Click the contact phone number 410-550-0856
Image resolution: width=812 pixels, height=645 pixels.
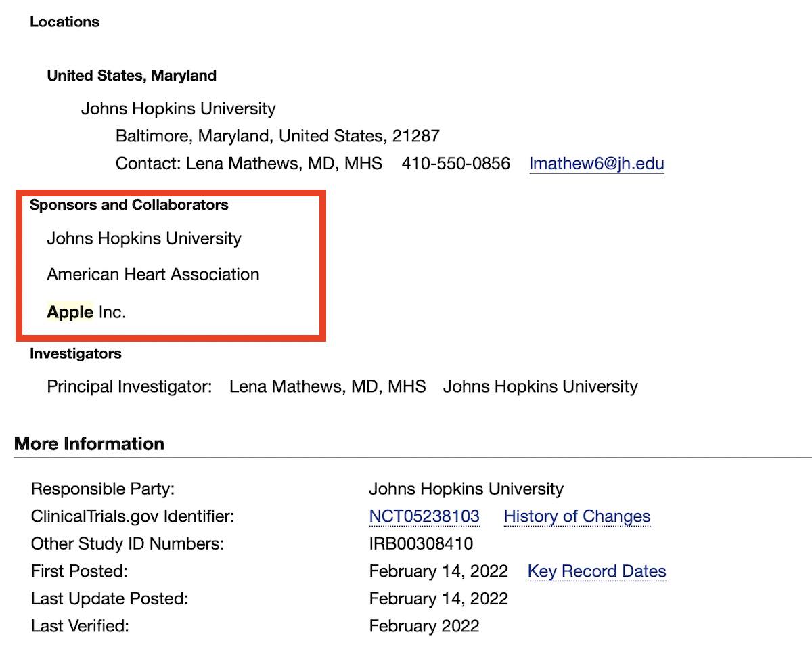tap(455, 164)
